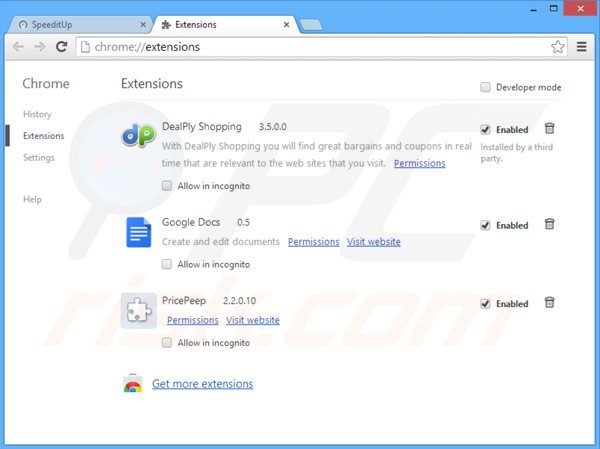Screen dimensions: 600x449
Task: Focus the chrome://extensions address bar
Action: pyautogui.click(x=321, y=47)
